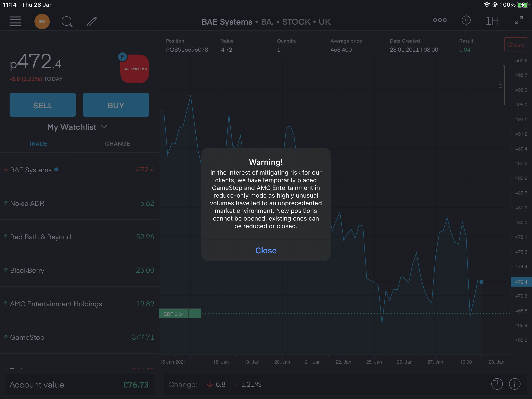Tap the 50 volume scale bracket

pos(502,85)
